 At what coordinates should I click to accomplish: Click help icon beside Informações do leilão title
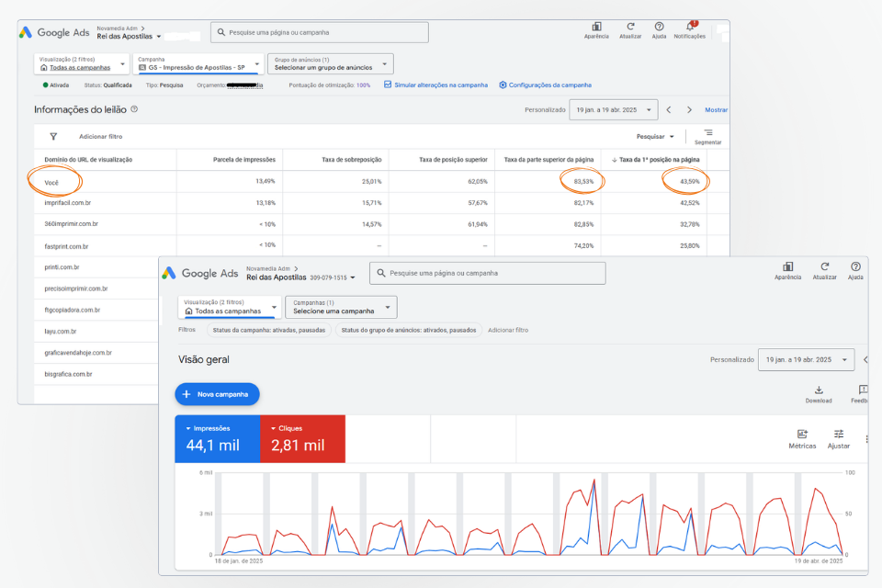point(134,109)
